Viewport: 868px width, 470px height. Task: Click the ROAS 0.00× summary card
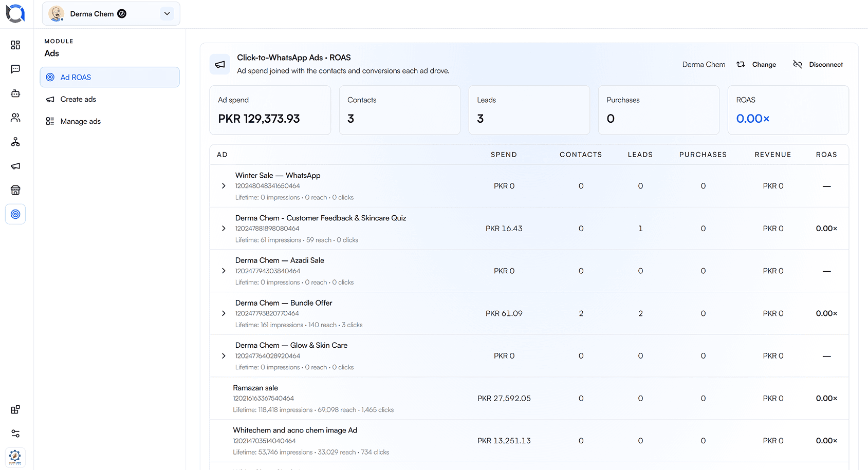pyautogui.click(x=788, y=110)
